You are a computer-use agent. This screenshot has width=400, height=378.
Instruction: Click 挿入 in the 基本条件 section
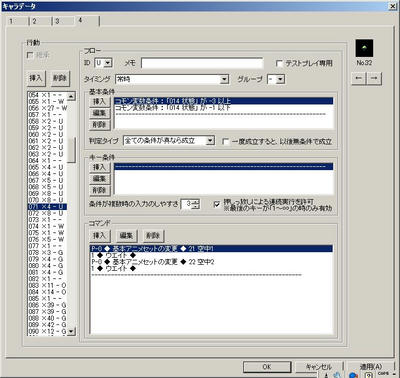point(99,101)
